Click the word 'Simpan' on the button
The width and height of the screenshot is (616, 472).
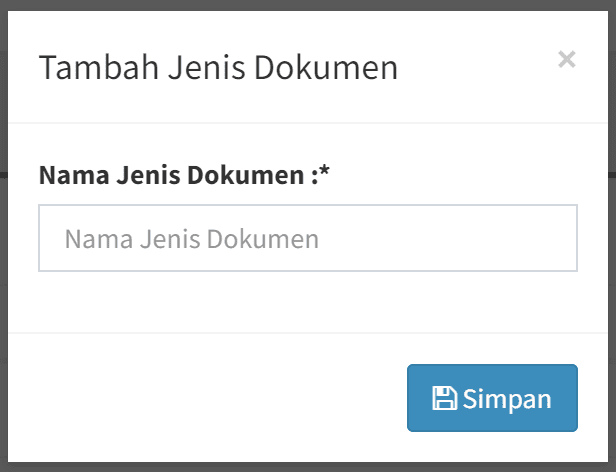coord(507,399)
